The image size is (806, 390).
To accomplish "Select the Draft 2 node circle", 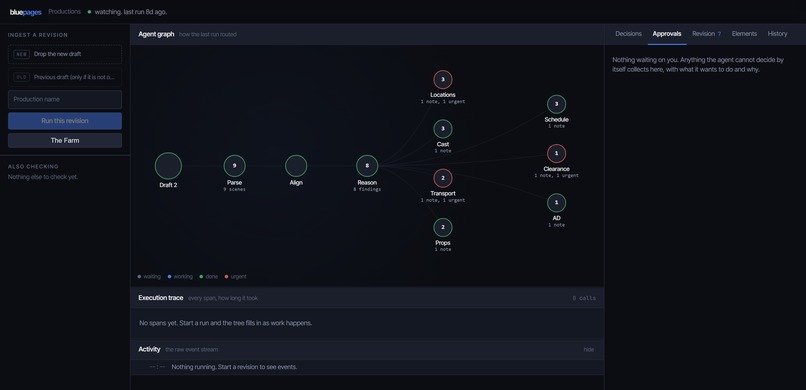I will pos(168,166).
